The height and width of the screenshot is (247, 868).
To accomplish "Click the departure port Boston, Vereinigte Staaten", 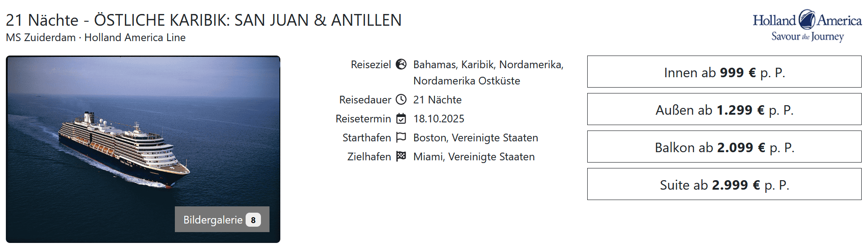I will (x=475, y=138).
